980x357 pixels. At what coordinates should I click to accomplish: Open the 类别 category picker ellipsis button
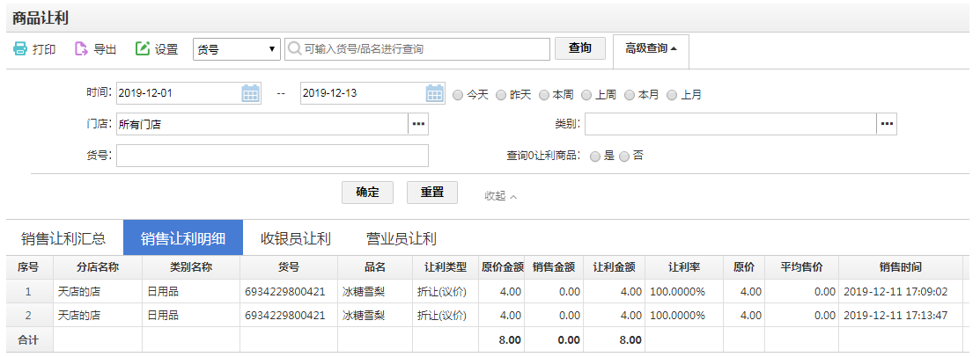(887, 124)
